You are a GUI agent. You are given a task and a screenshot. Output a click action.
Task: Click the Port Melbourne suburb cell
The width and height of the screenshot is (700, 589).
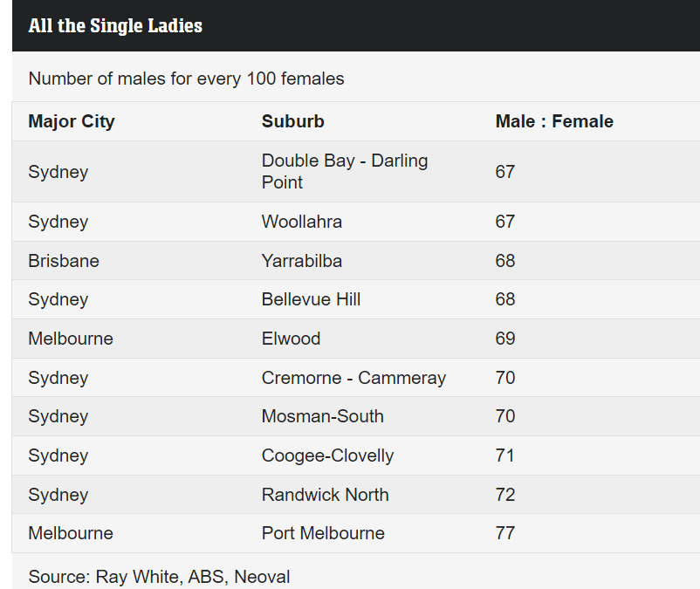pos(323,533)
